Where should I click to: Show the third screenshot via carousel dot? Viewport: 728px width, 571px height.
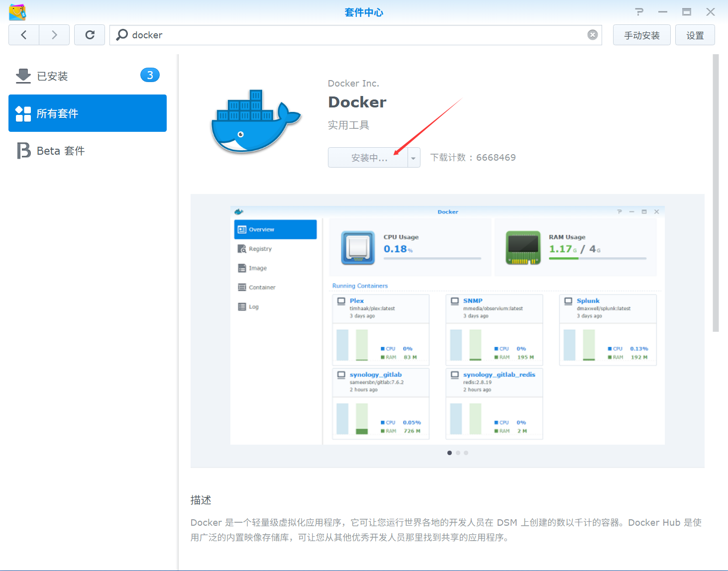tap(466, 453)
